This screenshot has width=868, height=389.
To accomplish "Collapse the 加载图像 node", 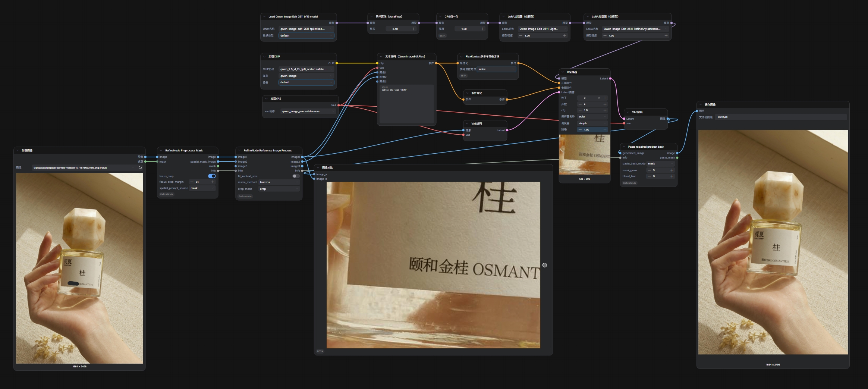I will 18,151.
